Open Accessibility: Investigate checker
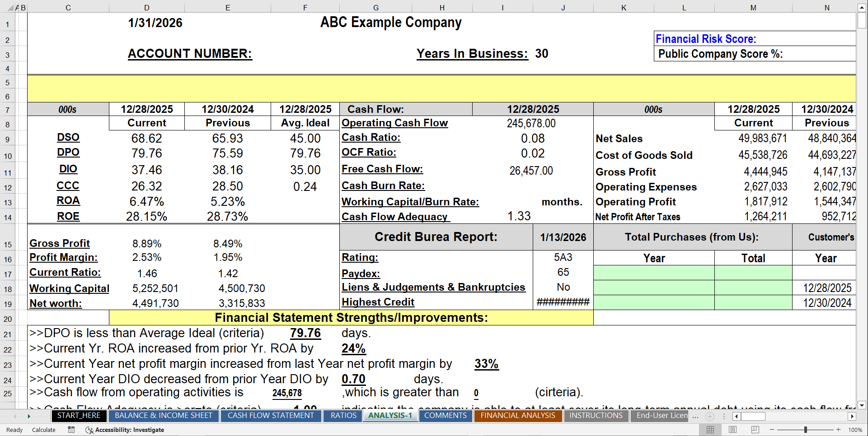868x436 pixels. point(125,430)
